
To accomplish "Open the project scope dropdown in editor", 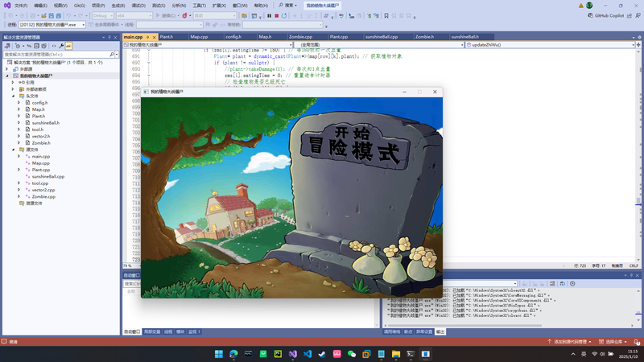I will tap(208, 45).
